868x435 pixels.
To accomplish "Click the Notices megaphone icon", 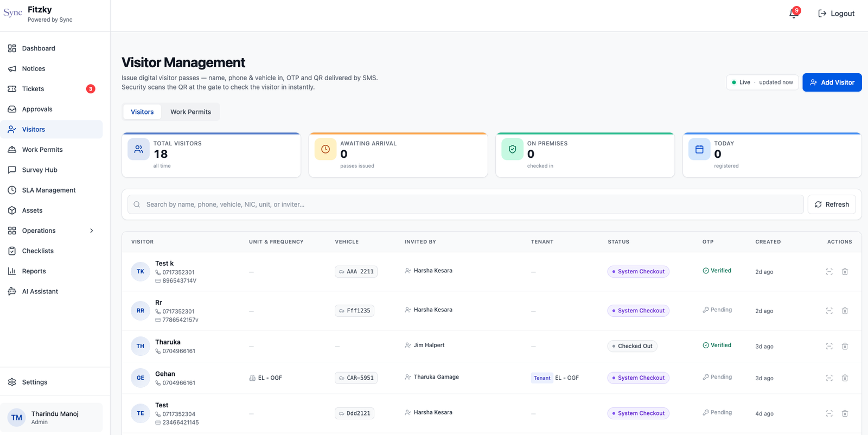I will (12, 69).
